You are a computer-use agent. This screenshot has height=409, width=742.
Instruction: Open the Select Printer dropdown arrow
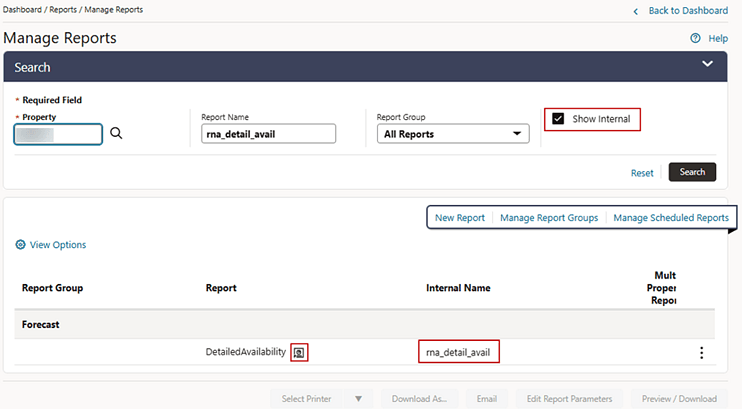[358, 399]
